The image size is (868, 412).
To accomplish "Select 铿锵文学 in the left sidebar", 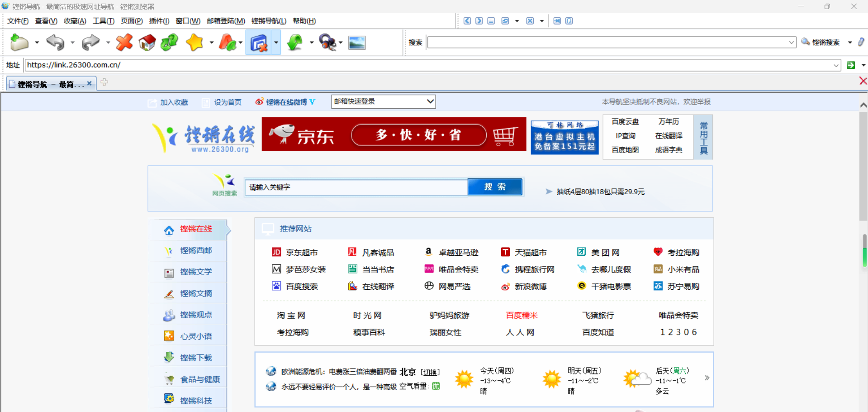I will (196, 272).
